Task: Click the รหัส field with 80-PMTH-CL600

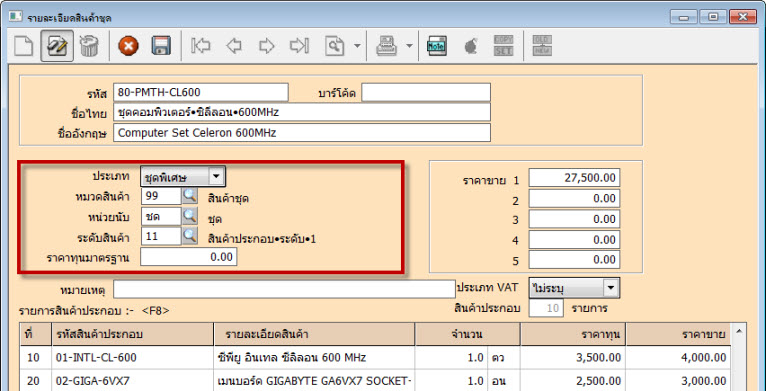Action: pos(201,92)
